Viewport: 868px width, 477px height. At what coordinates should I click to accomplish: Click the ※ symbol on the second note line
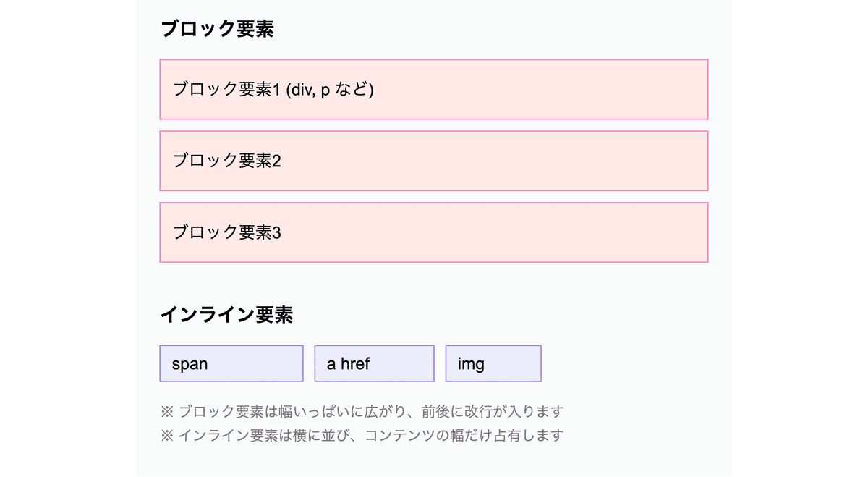pyautogui.click(x=167, y=436)
